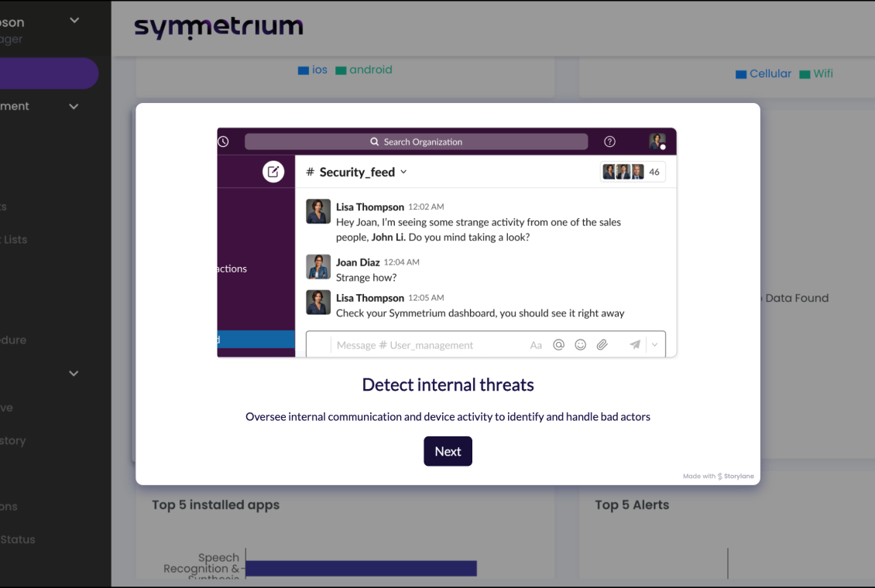Toggle the Cellular legend item
The image size is (875, 588).
point(763,73)
